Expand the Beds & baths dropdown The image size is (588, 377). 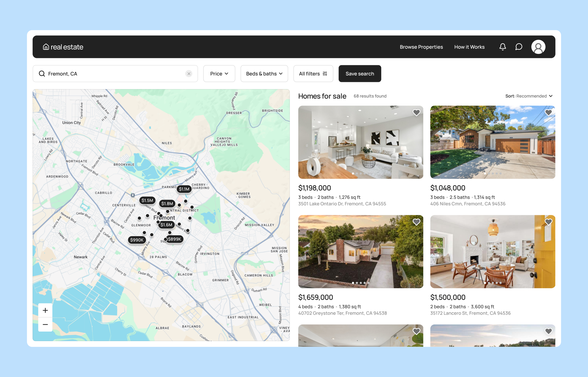264,74
